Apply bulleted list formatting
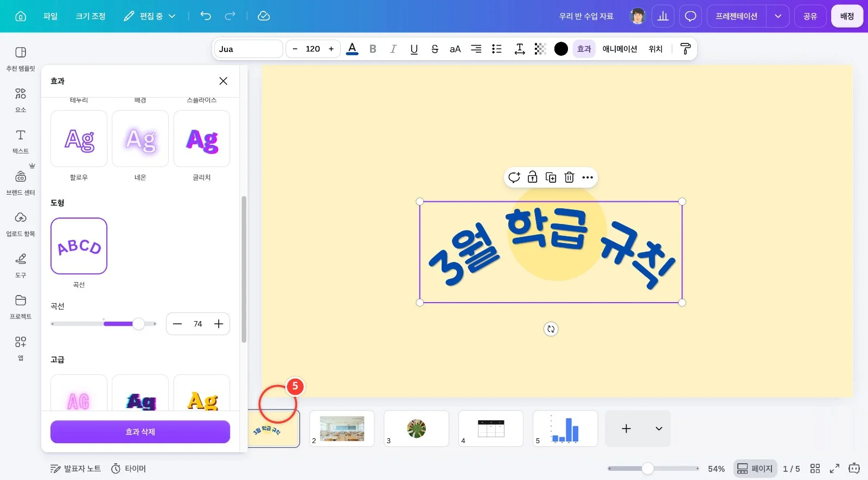The height and width of the screenshot is (480, 868). [496, 49]
